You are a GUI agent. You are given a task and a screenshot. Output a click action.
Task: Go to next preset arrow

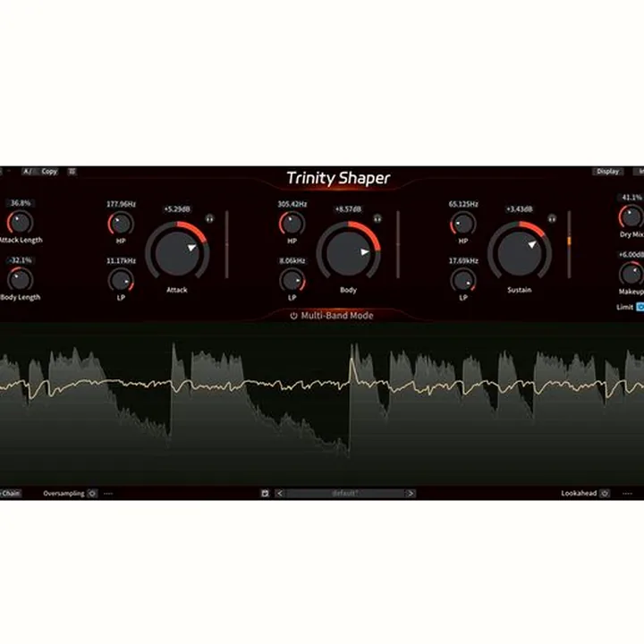tap(411, 493)
